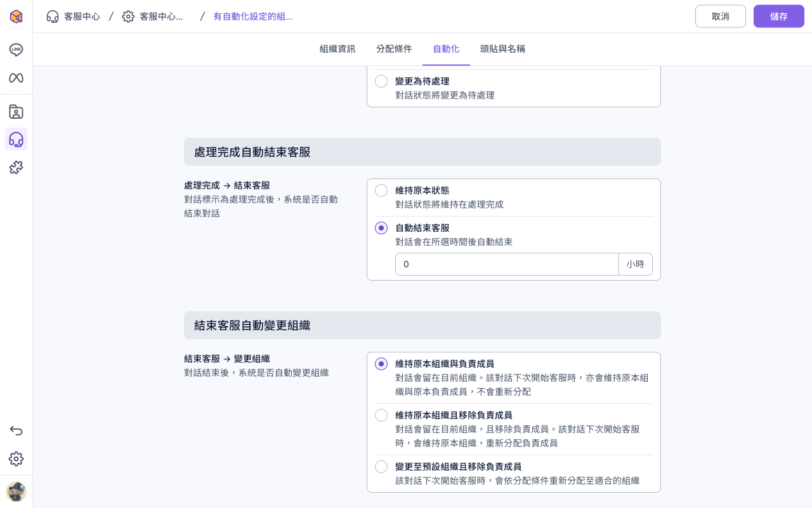Click the 處理完成 → 結束客服 label
This screenshot has width=812, height=508.
pyautogui.click(x=227, y=185)
